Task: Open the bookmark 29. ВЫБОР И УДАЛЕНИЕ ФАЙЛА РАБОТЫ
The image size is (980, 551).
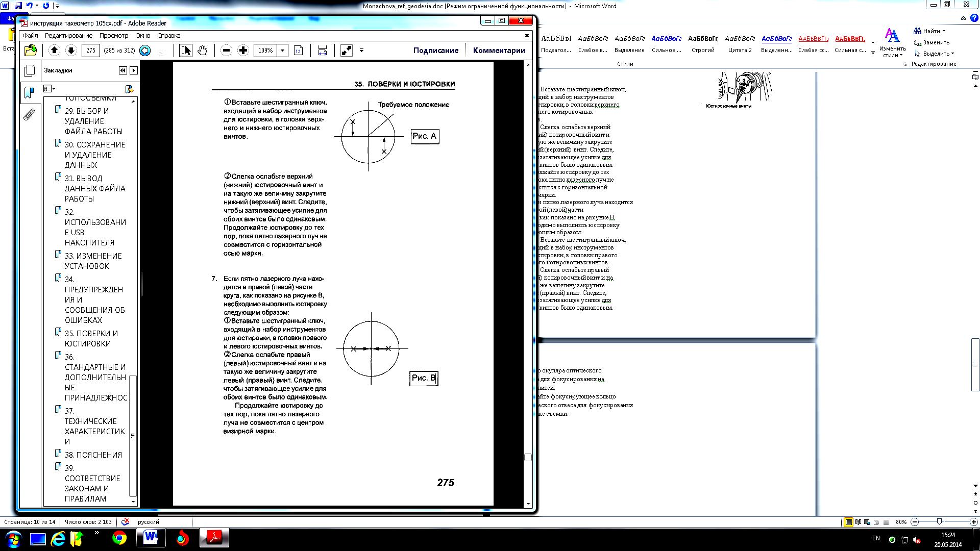Action: click(x=93, y=121)
